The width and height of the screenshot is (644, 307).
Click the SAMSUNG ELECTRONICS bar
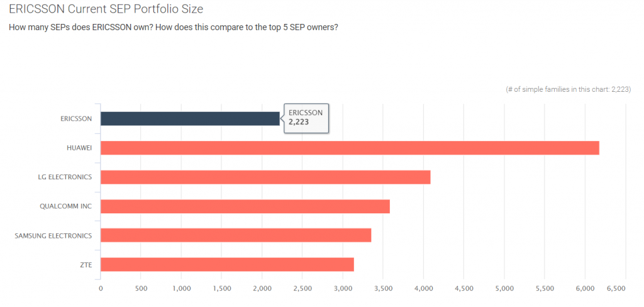click(236, 235)
